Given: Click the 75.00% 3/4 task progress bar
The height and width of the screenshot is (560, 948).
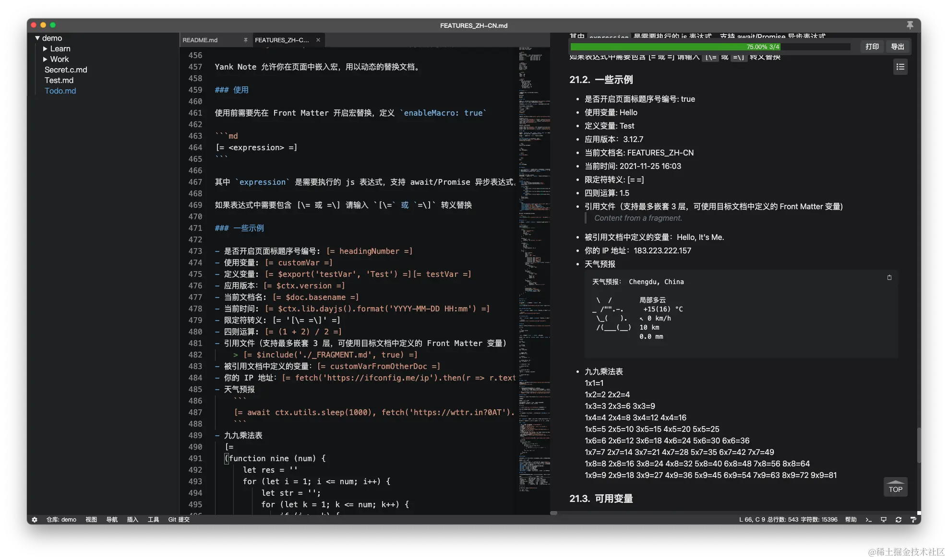Looking at the screenshot, I should tap(710, 47).
